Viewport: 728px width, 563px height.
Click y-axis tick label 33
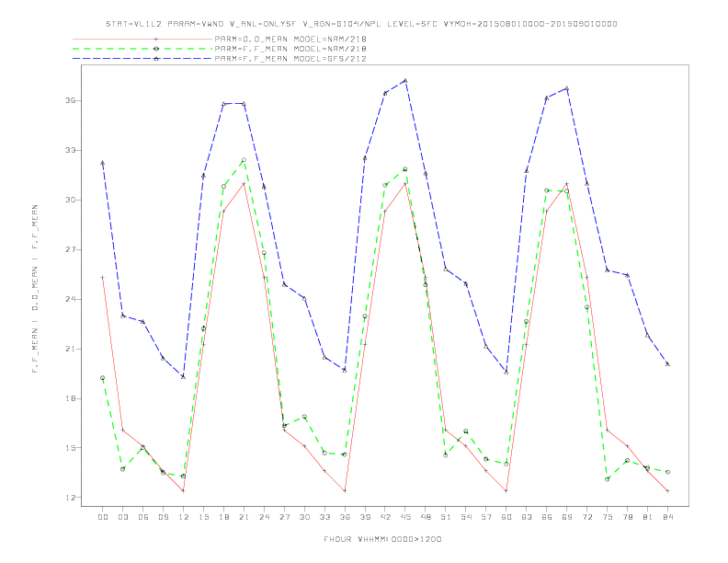tap(71, 150)
